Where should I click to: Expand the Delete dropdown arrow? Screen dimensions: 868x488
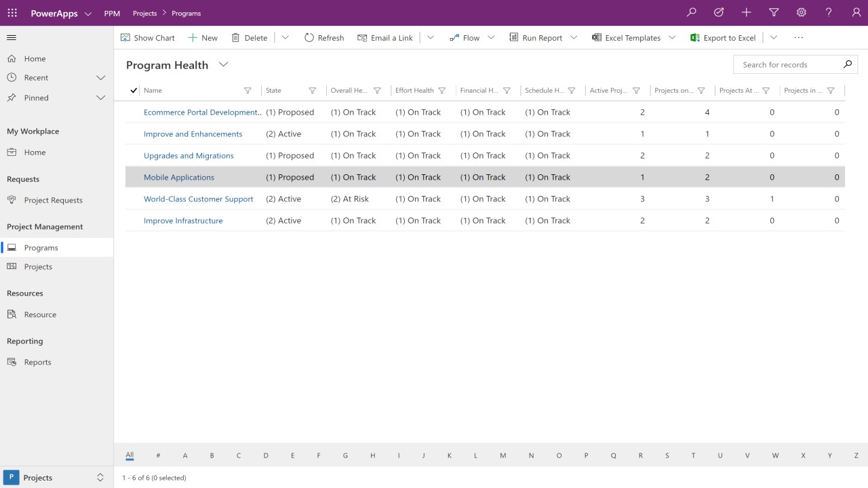coord(285,38)
